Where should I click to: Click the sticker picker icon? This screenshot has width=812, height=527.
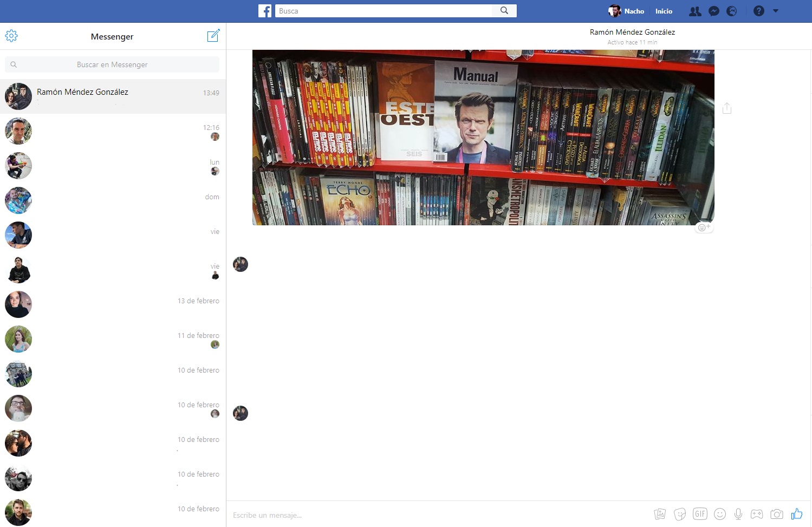pos(680,514)
